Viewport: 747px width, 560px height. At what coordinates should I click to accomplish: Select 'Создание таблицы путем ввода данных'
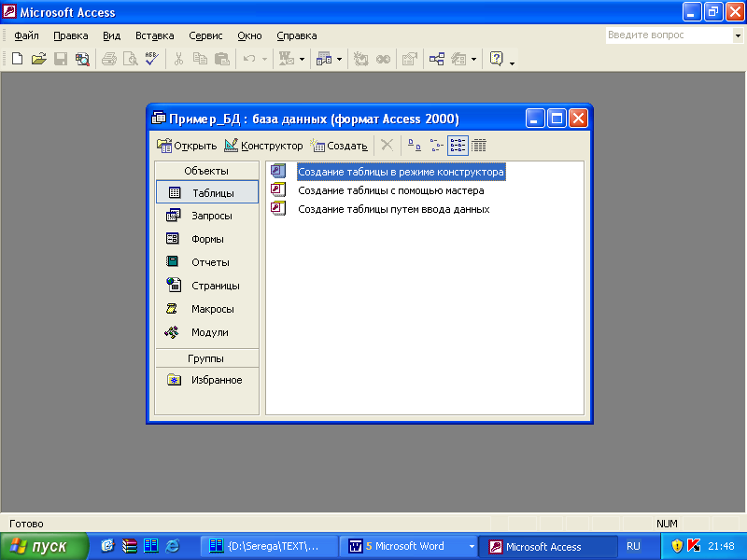[393, 209]
